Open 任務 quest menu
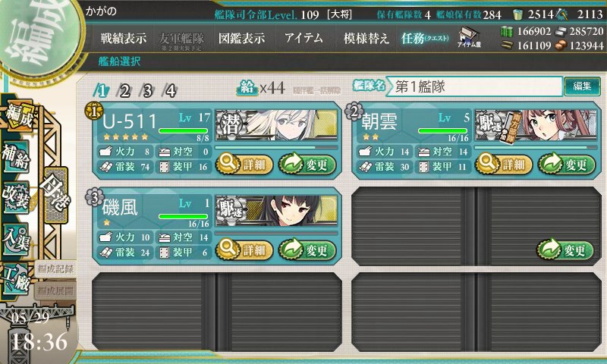 [x=425, y=38]
